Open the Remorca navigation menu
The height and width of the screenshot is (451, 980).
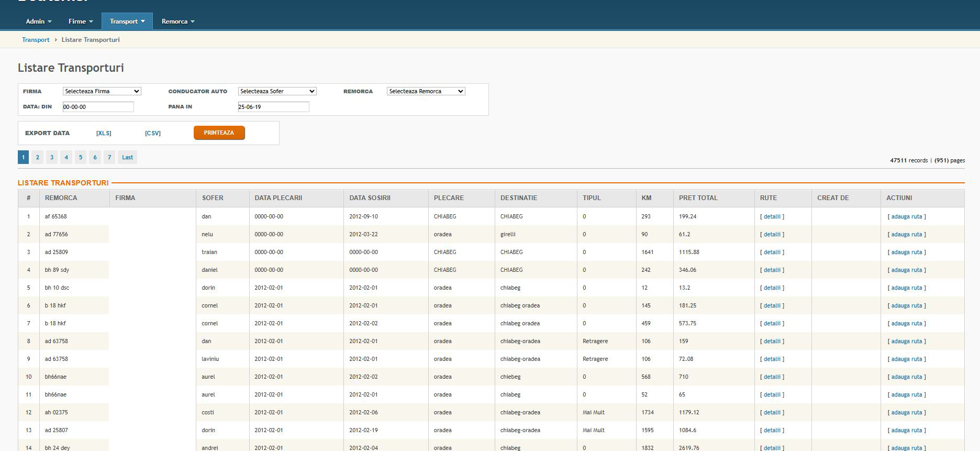177,21
